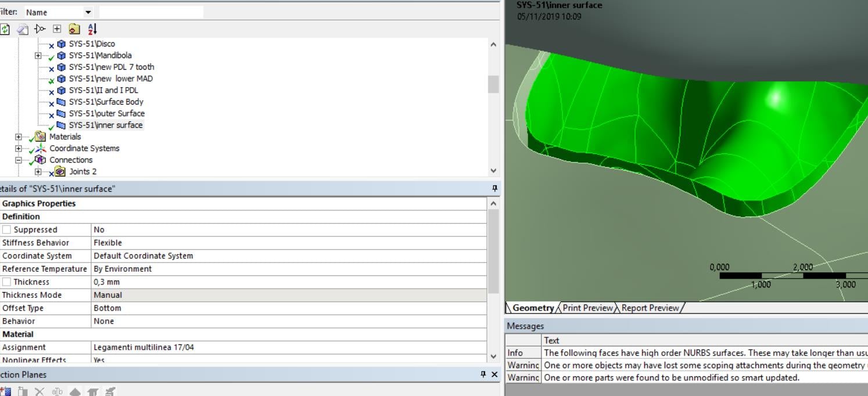
Task: Select SYS-51\II and I PDL in tree
Action: click(x=103, y=90)
